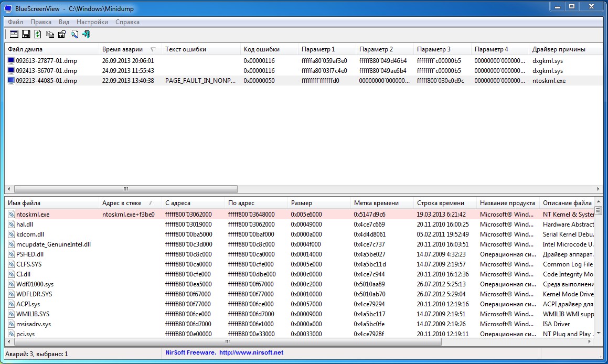Click the lower pane horizontal scrollbar thumb
608x364 pixels.
pyautogui.click(x=228, y=342)
